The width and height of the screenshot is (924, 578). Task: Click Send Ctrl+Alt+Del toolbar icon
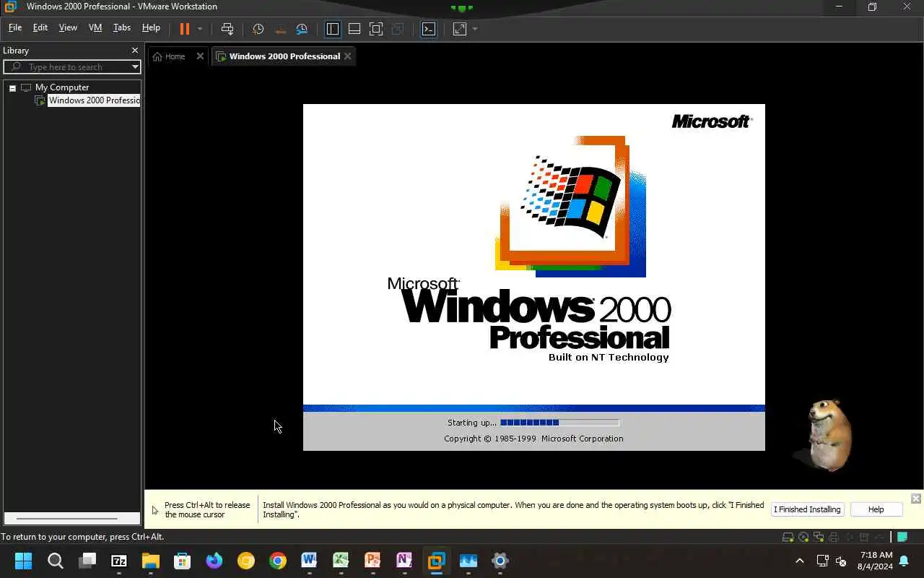pyautogui.click(x=227, y=29)
